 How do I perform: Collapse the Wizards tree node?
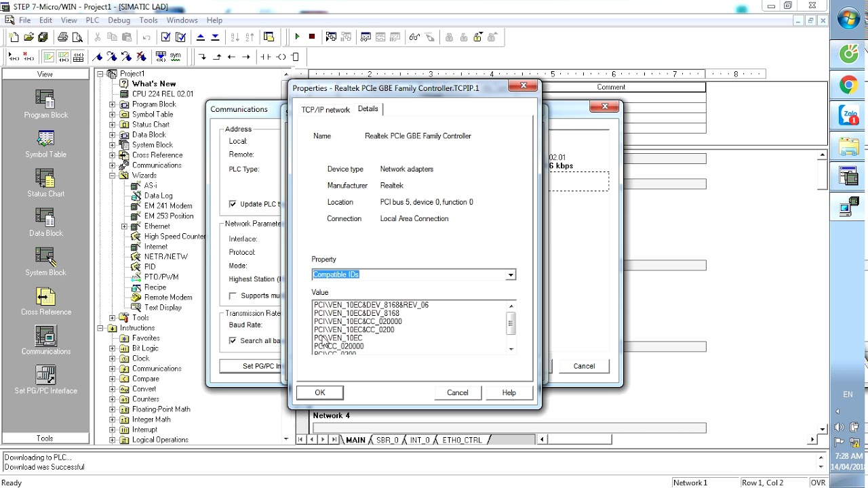click(x=113, y=176)
